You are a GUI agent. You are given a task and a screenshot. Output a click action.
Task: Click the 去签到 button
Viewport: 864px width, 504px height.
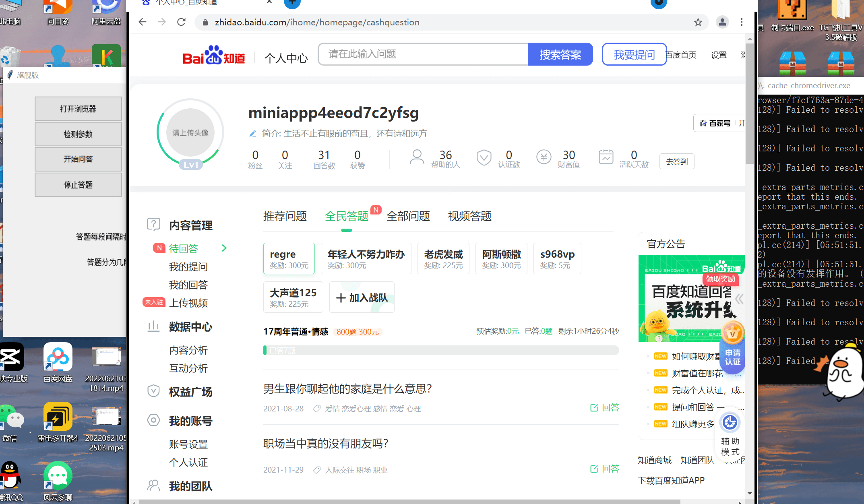point(676,161)
